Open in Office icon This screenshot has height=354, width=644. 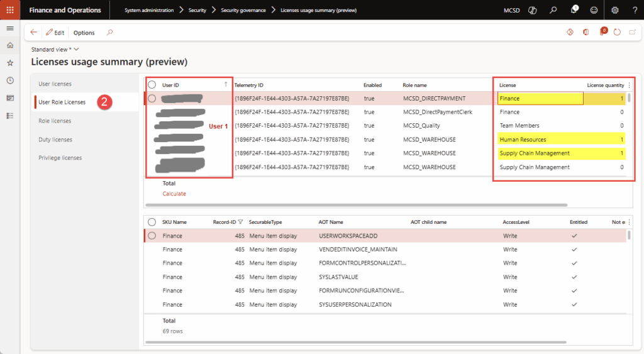[x=586, y=32]
